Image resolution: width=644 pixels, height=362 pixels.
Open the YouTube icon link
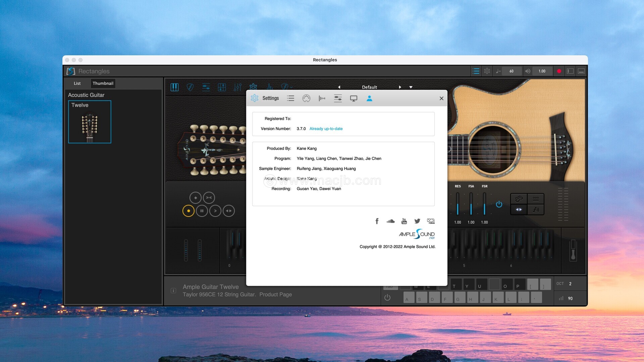pos(404,221)
